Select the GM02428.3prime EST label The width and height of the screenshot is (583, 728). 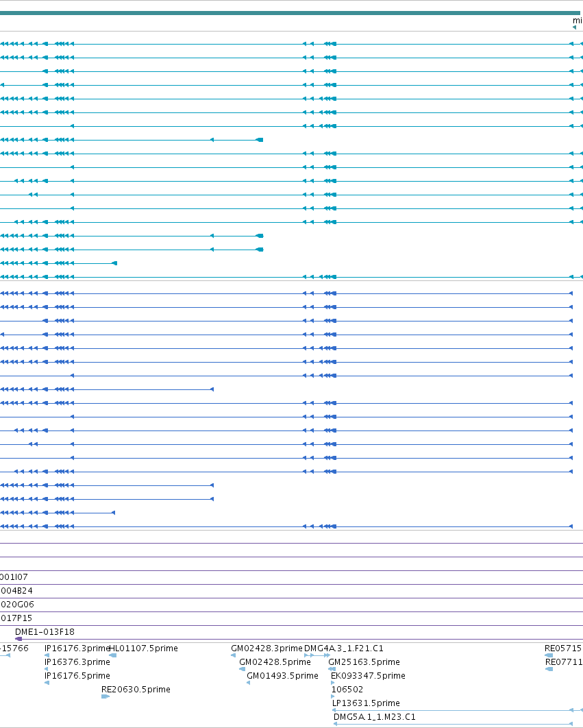266,648
